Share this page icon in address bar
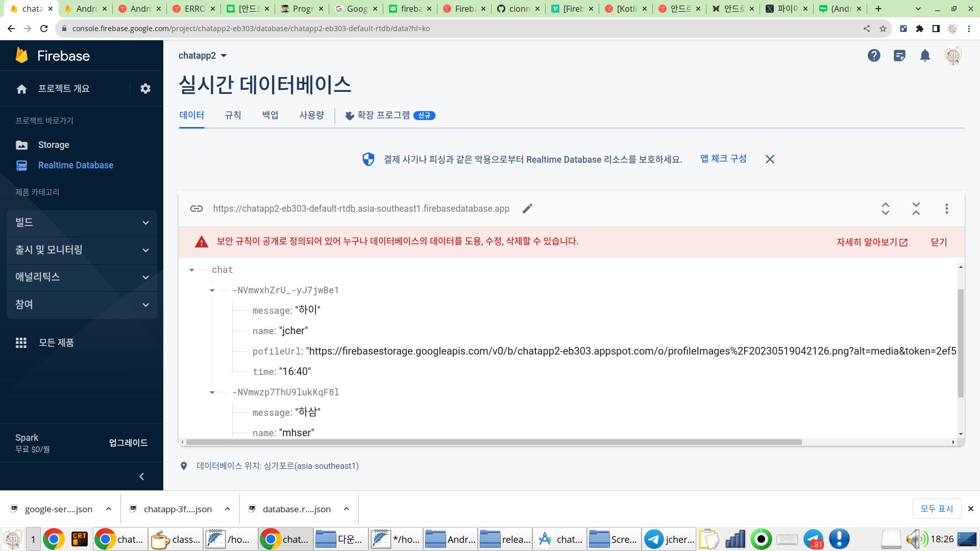Image resolution: width=980 pixels, height=551 pixels. click(867, 29)
